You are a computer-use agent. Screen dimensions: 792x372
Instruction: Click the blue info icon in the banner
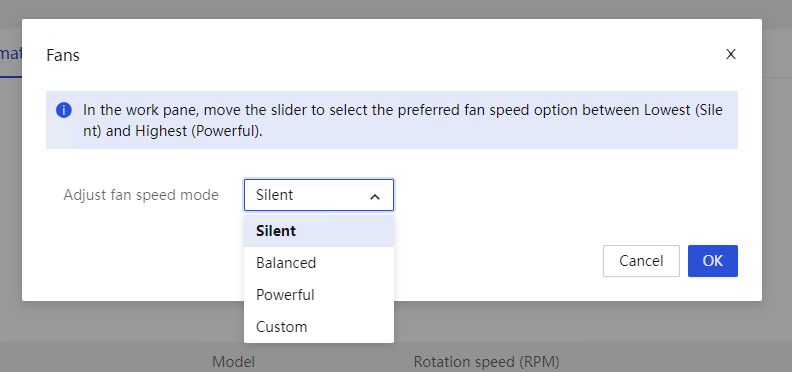(x=64, y=110)
